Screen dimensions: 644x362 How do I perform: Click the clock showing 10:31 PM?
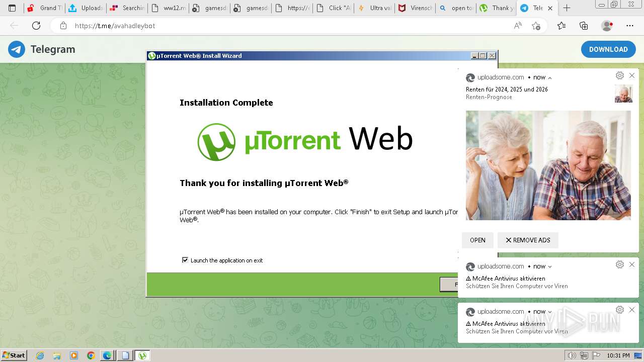tap(618, 355)
